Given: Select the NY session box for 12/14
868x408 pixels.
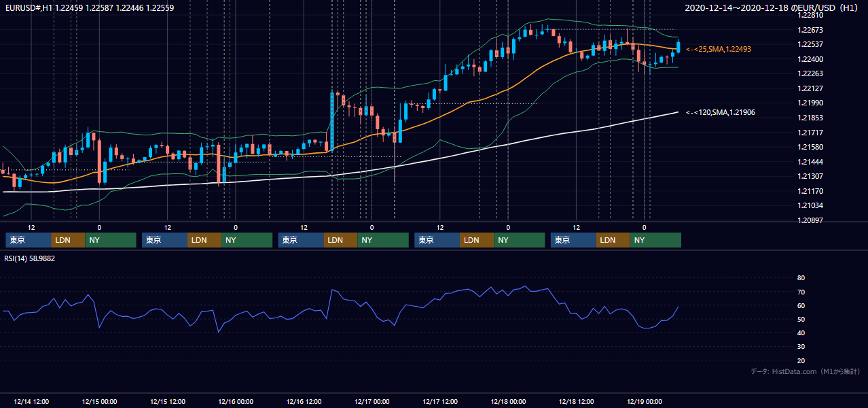Looking at the screenshot, I should coord(111,240).
